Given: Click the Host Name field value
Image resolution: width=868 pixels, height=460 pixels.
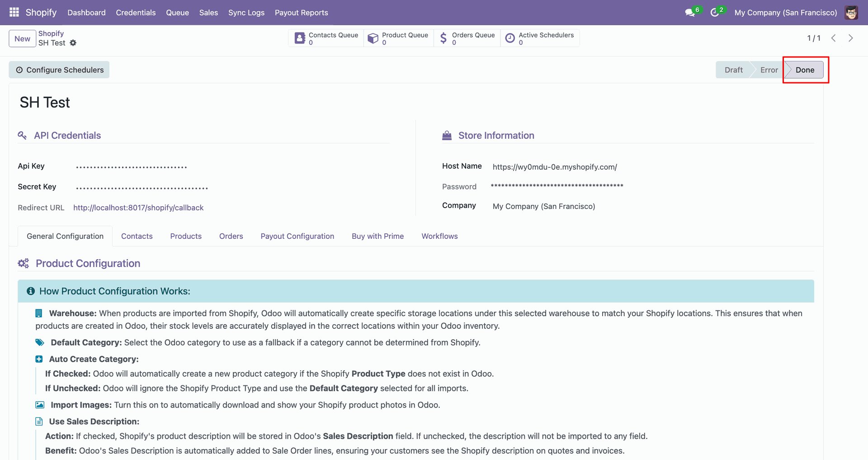Looking at the screenshot, I should (555, 167).
